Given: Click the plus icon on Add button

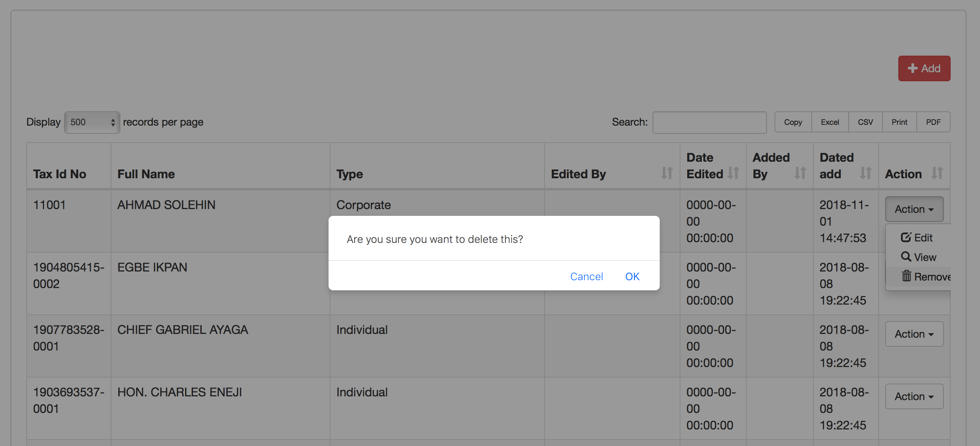Looking at the screenshot, I should coord(912,68).
